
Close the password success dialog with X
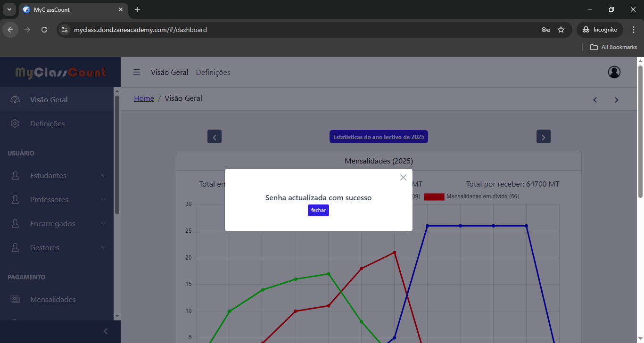(403, 178)
